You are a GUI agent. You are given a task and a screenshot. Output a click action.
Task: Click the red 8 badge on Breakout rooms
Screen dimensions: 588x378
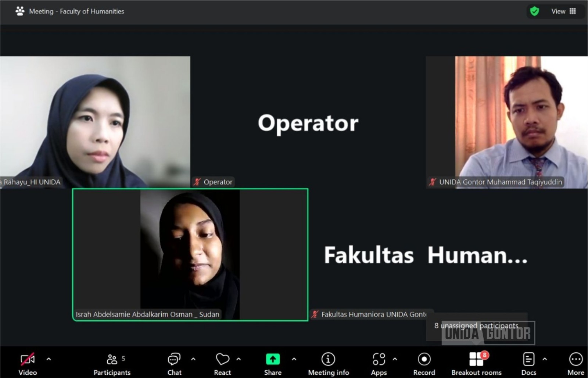coord(484,355)
